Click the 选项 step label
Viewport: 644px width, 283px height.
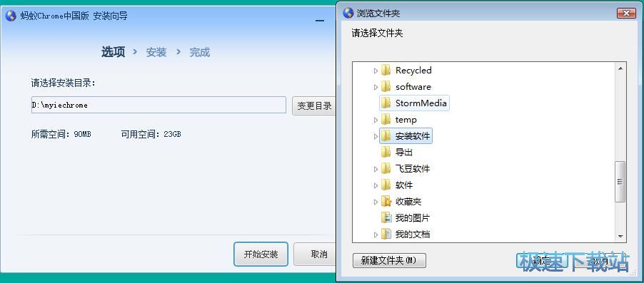click(113, 52)
